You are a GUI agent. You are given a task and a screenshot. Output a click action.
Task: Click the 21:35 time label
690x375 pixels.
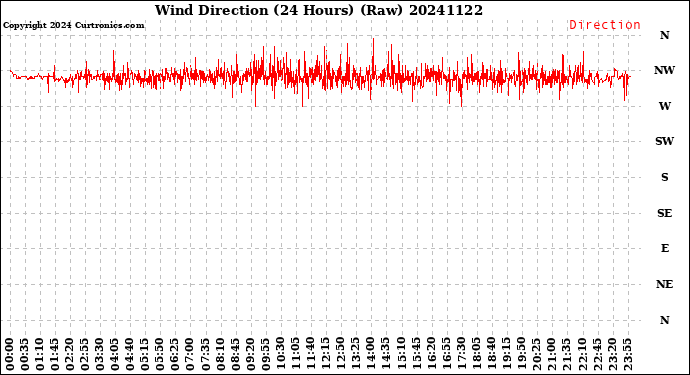567,355
